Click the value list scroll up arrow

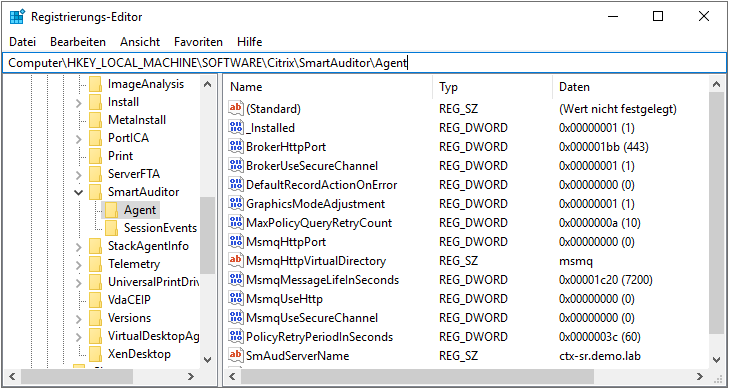(717, 85)
